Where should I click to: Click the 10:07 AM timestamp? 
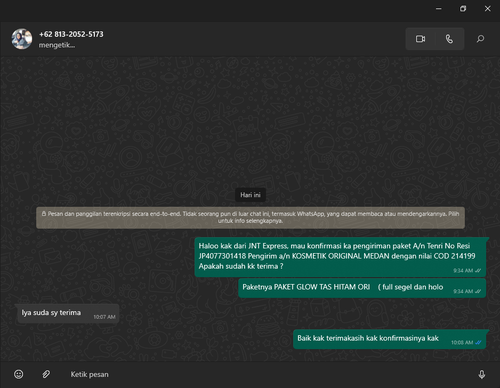pyautogui.click(x=104, y=317)
